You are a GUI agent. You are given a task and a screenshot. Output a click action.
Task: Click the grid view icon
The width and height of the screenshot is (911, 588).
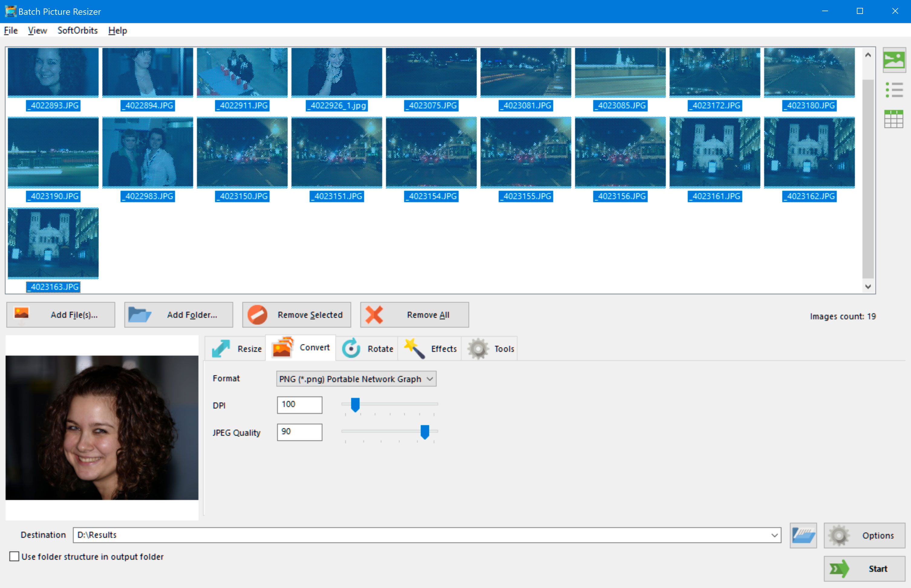click(893, 119)
